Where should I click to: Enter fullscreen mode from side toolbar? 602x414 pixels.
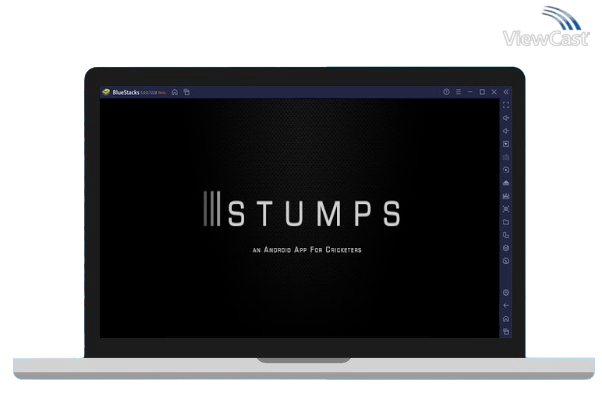tap(506, 105)
